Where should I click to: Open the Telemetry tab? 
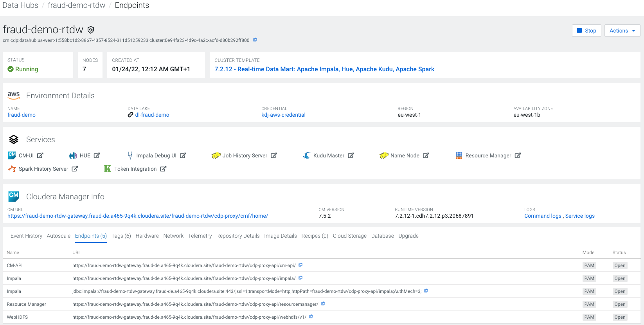(x=200, y=236)
